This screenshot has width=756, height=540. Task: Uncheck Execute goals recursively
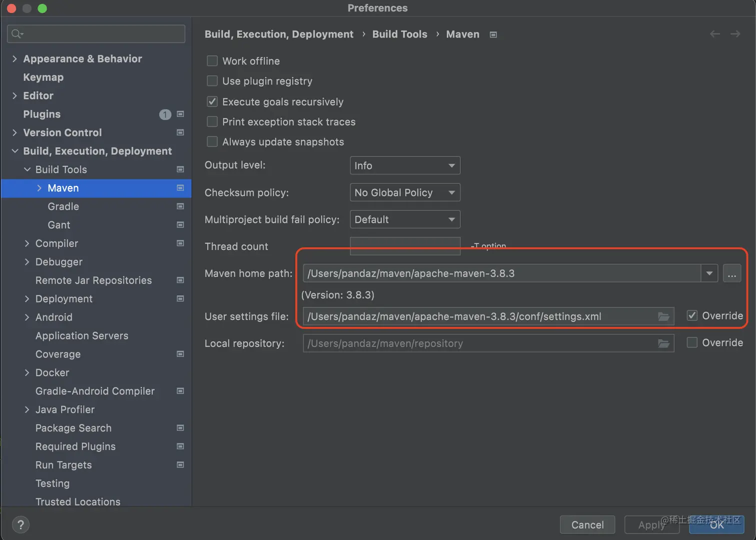click(x=212, y=101)
